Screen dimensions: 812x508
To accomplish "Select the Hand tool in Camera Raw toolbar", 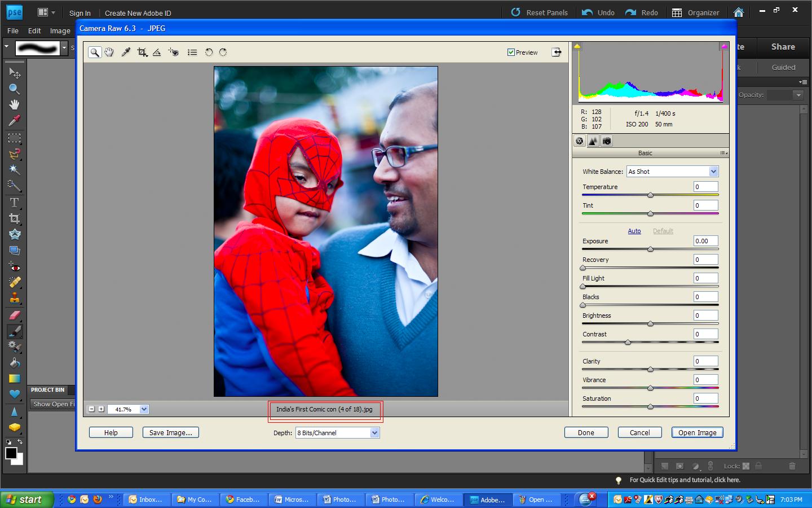I will pos(109,52).
